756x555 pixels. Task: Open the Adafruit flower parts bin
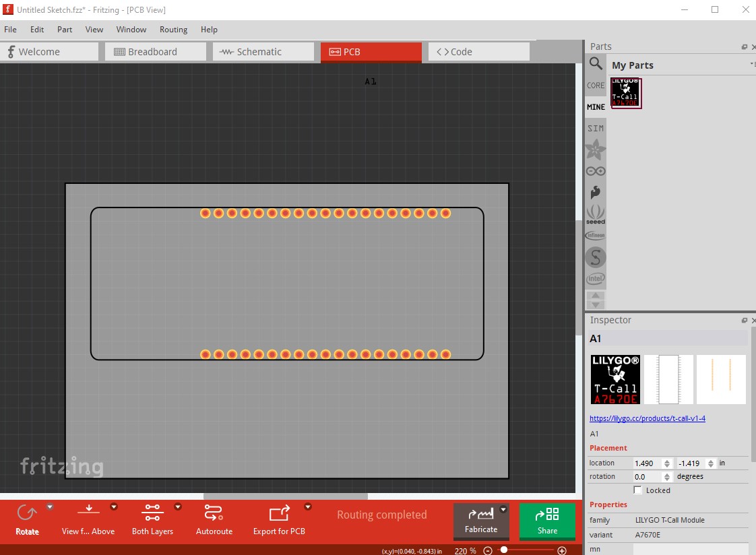tap(596, 150)
